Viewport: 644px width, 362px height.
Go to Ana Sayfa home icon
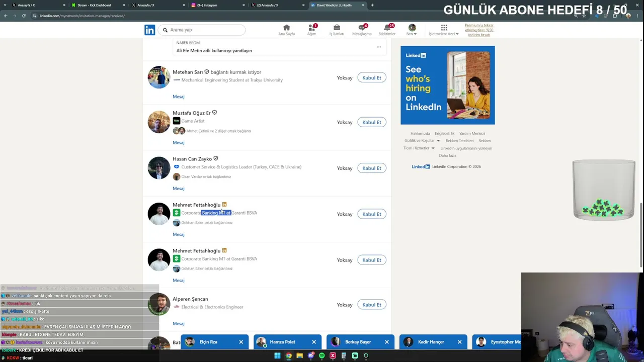(286, 30)
